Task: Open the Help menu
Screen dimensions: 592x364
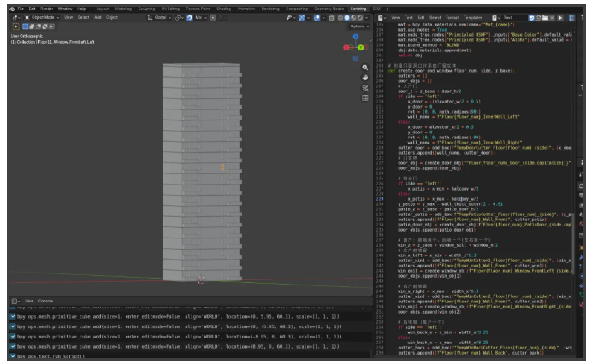Action: pos(81,9)
